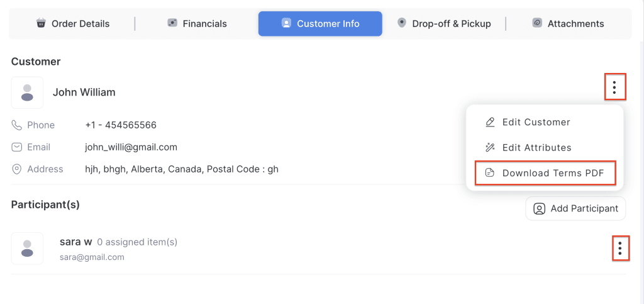
Task: Open sara w participant three-dot menu
Action: tap(620, 249)
